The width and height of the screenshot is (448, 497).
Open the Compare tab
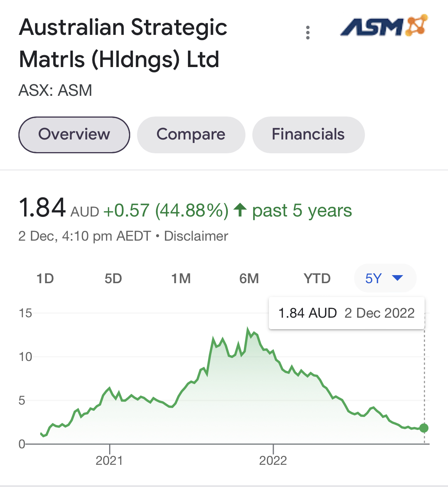click(x=191, y=135)
